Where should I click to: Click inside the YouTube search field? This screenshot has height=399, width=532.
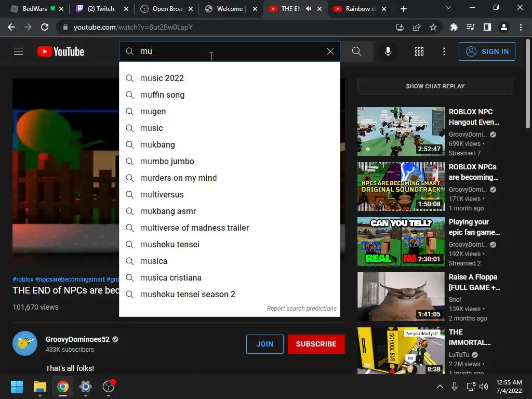pyautogui.click(x=229, y=51)
